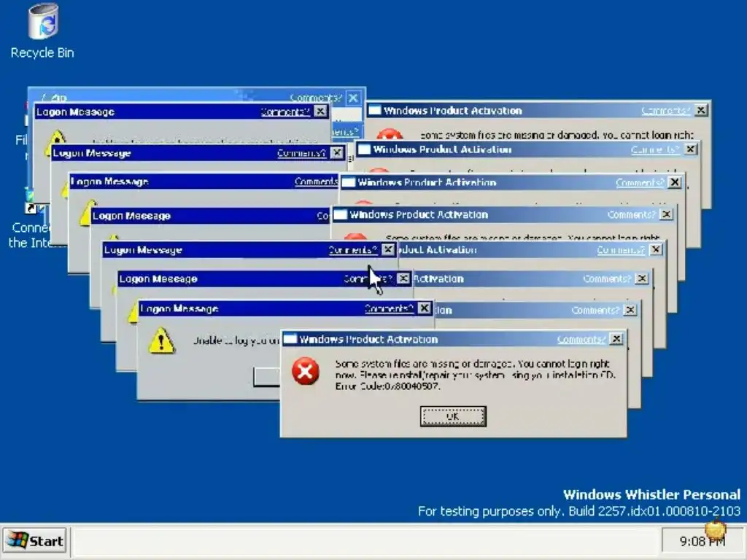747x560 pixels.
Task: Open Comments? link in the rearmost Logon Message window
Action: pos(285,112)
